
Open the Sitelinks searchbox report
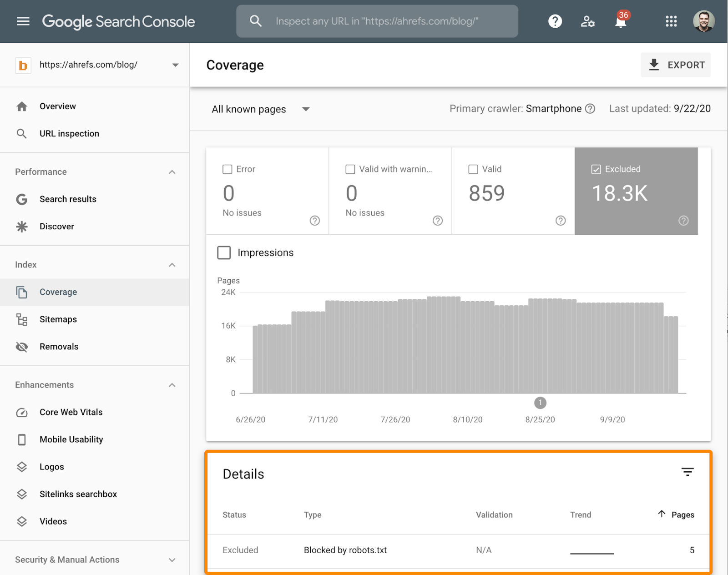click(x=95, y=494)
